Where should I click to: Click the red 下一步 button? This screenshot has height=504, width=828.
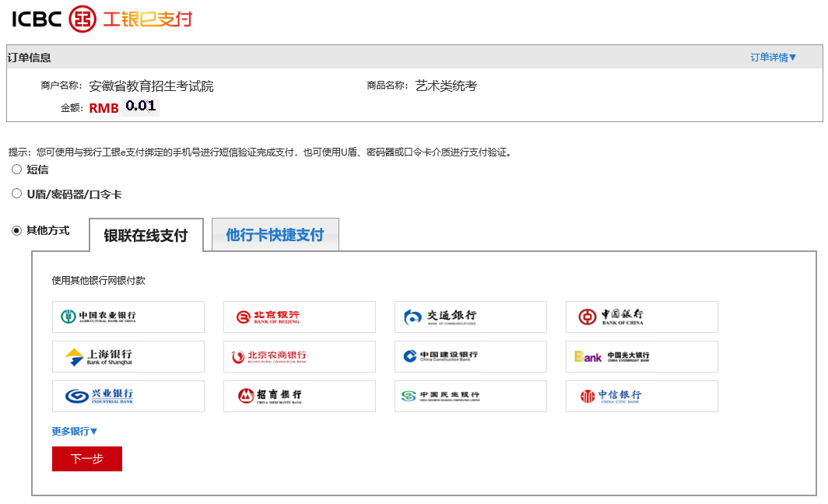coord(87,459)
